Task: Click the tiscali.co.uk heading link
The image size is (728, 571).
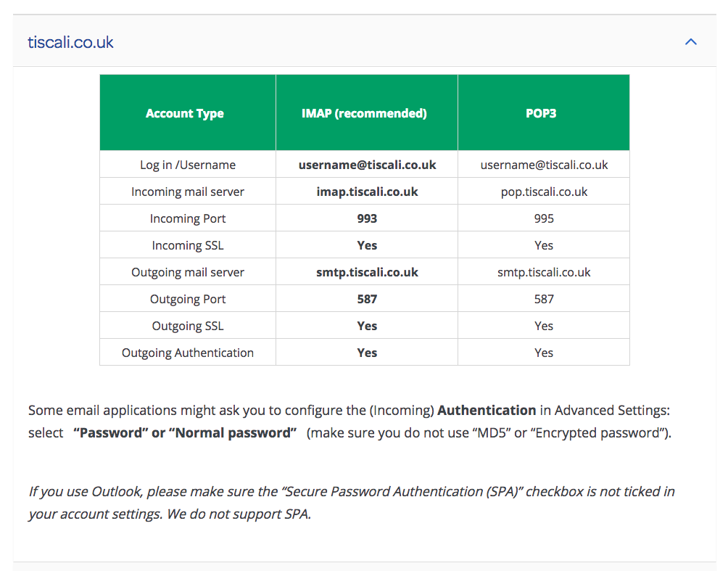Action: 70,42
